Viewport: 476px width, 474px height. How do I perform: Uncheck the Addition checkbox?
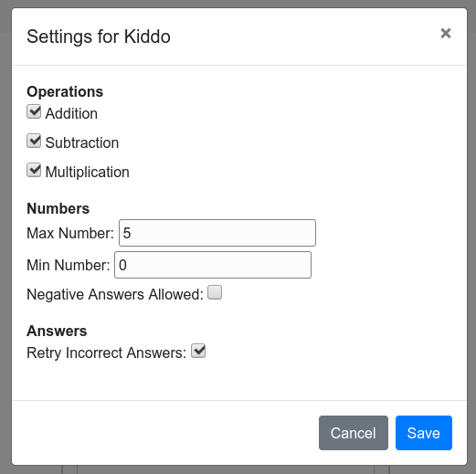coord(34,111)
